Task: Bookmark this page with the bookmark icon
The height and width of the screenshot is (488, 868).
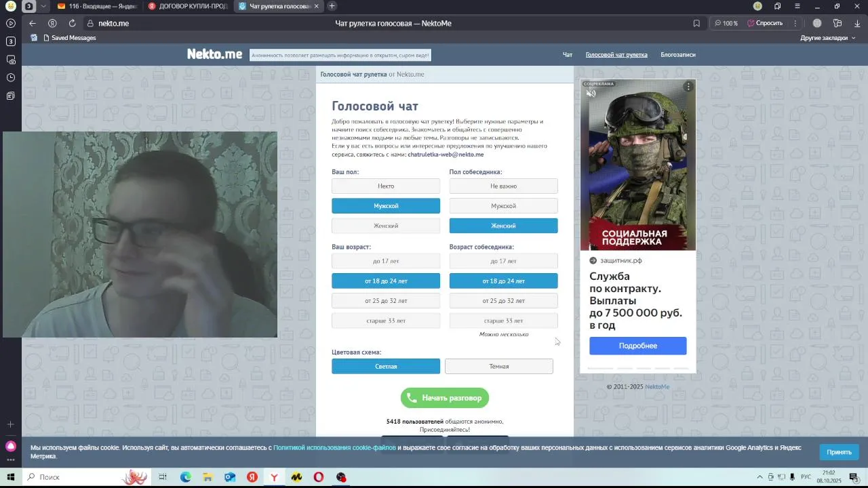Action: 696,23
